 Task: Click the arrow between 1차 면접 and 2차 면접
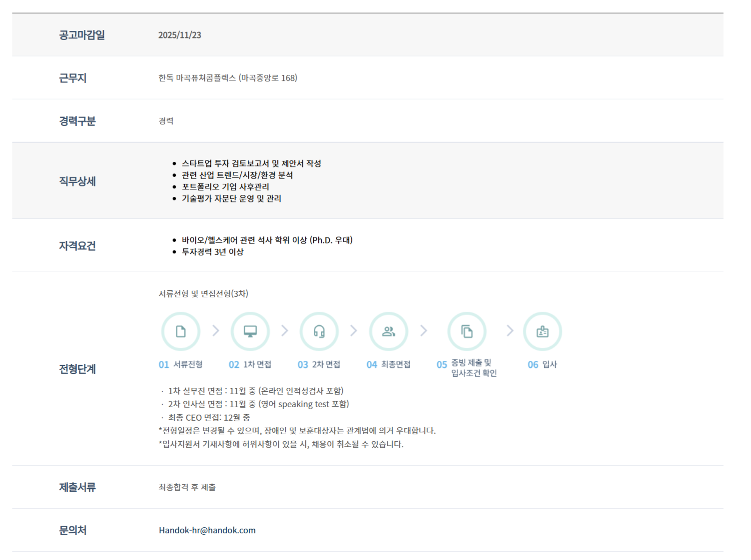click(284, 331)
